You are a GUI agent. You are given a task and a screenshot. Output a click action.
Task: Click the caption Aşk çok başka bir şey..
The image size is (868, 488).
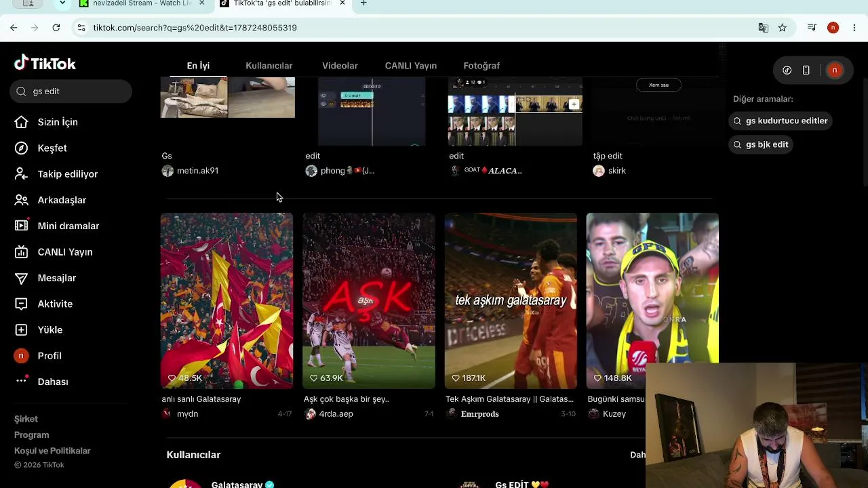coord(346,399)
